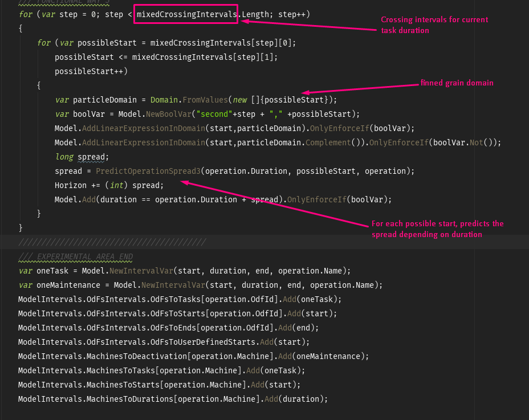Click 'MachinesToDeactivation' in the ModelIntervals line
Image resolution: width=529 pixels, height=420 pixels.
point(137,357)
